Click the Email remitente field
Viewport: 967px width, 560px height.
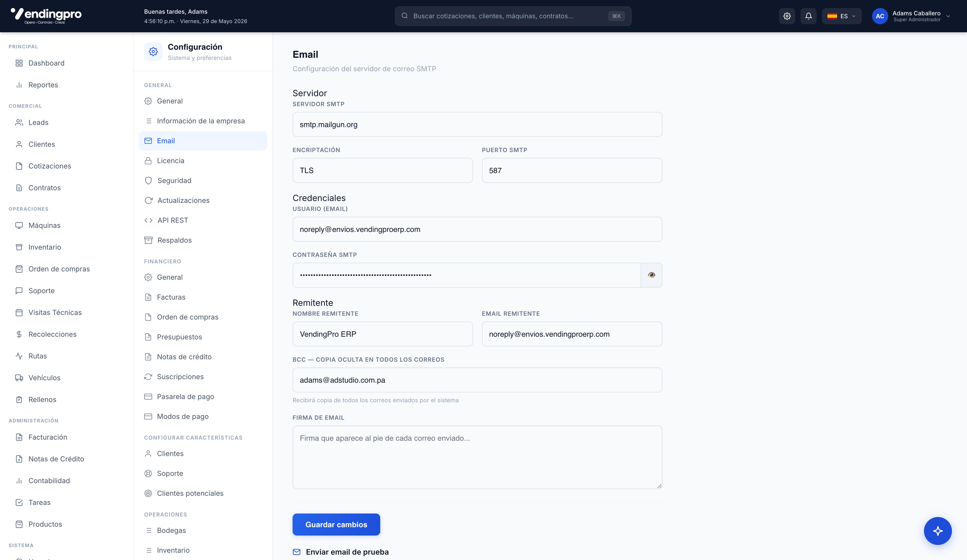(x=572, y=334)
